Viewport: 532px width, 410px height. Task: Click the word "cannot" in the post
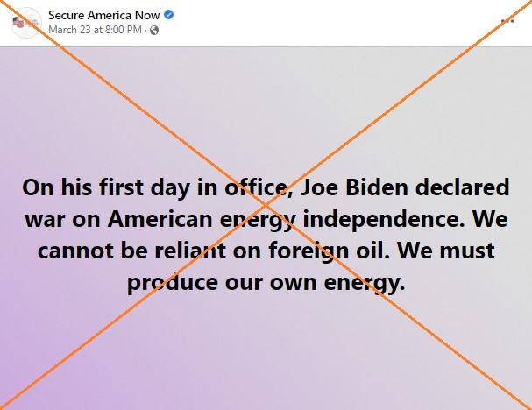tap(75, 251)
